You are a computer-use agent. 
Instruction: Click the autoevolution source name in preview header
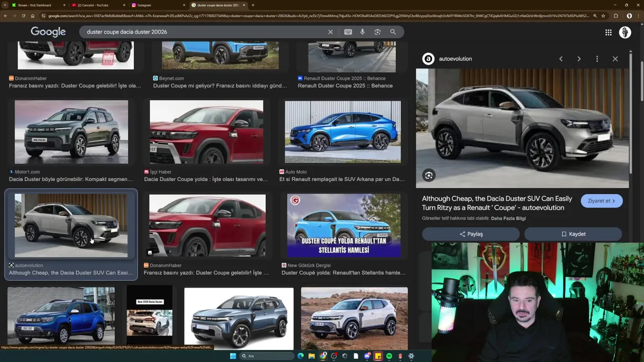455,59
